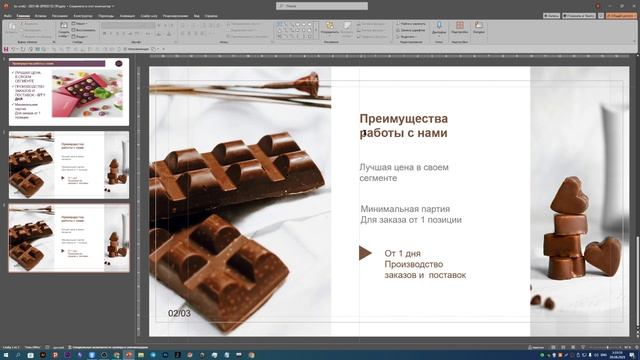Switch to the Design (Конструктор) tab
Image resolution: width=640 pixels, height=360 pixels.
tap(83, 16)
